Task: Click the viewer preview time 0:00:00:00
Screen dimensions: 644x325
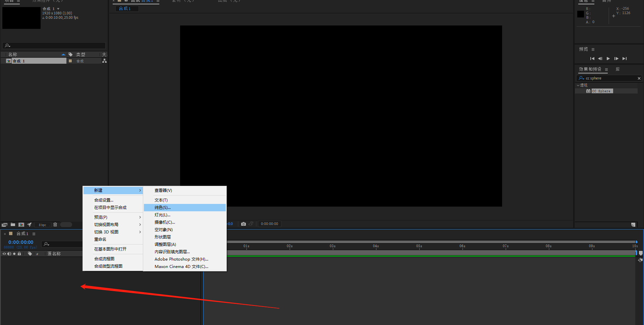Action: pyautogui.click(x=269, y=224)
